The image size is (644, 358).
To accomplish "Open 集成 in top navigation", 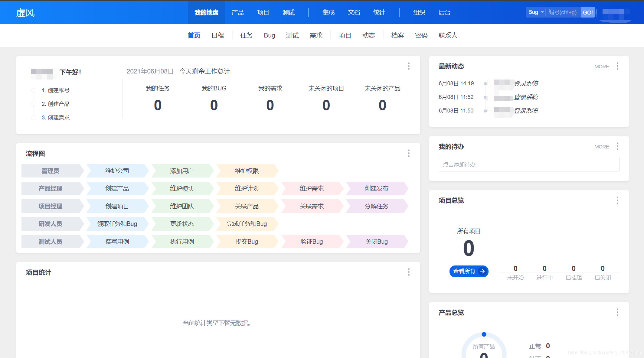I will (328, 12).
